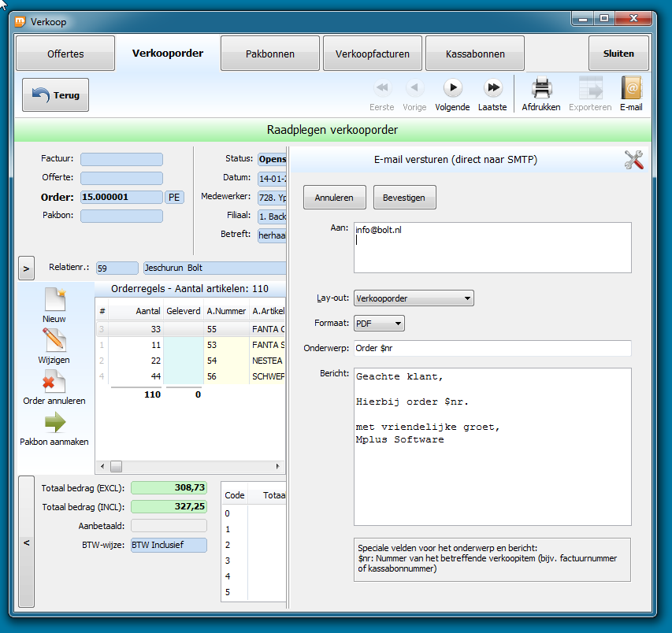Create packing slip (Pakbon aanmaken)
The width and height of the screenshot is (672, 633).
[54, 429]
